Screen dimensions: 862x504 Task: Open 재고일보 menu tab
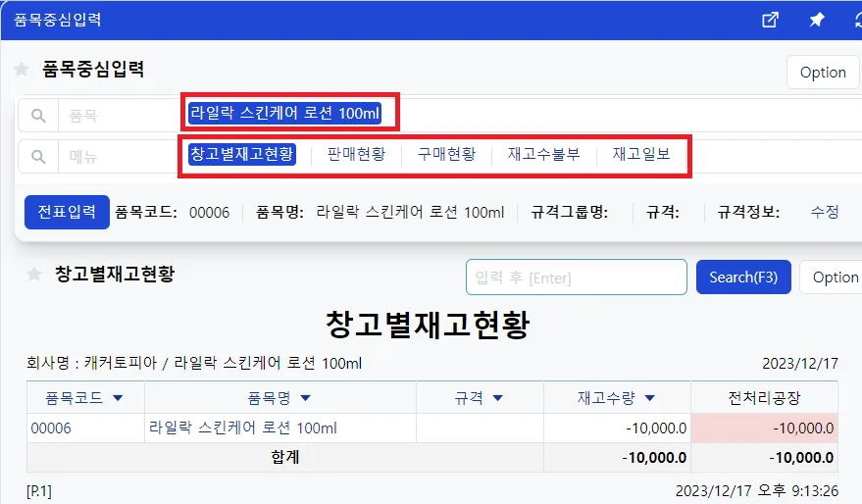click(641, 154)
